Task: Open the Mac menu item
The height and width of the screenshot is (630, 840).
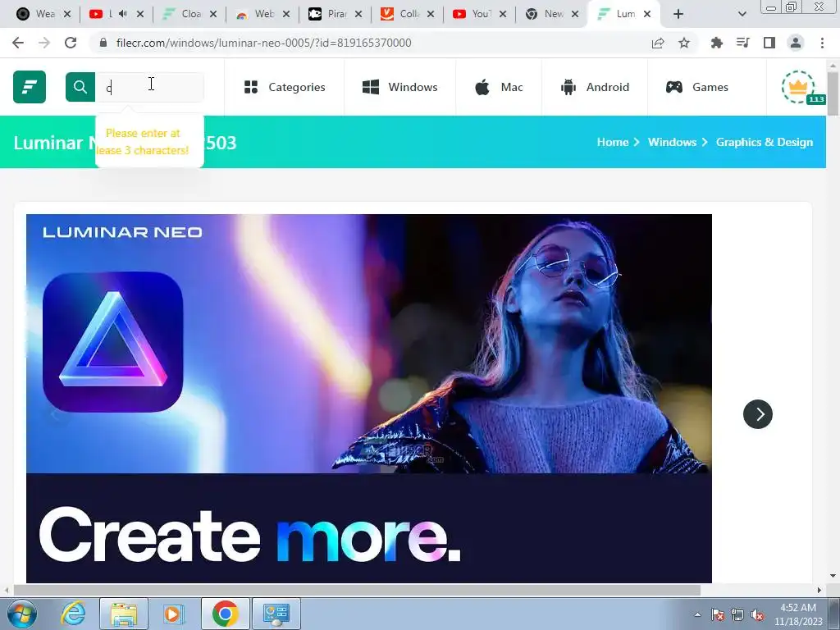Action: coord(498,87)
